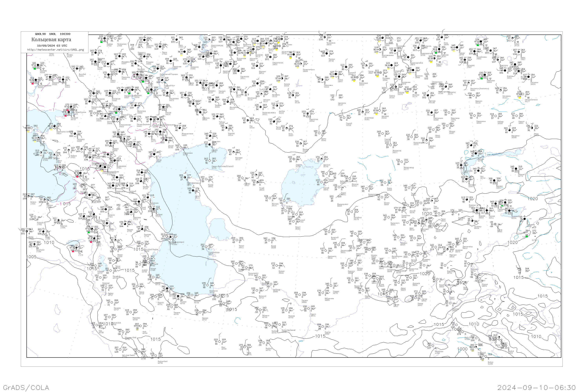Click the Parachinar 41560 station label

coord(439,352)
